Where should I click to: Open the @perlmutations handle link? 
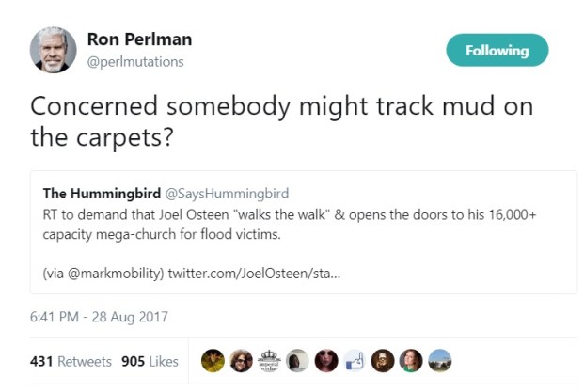[x=134, y=62]
